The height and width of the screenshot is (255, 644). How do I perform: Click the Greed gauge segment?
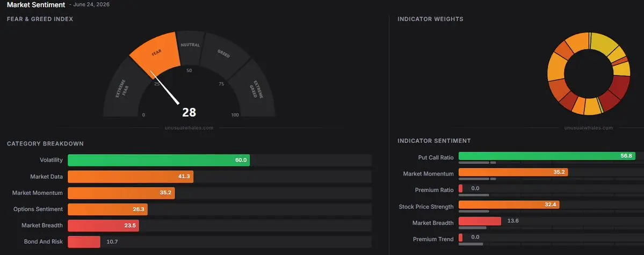point(224,54)
